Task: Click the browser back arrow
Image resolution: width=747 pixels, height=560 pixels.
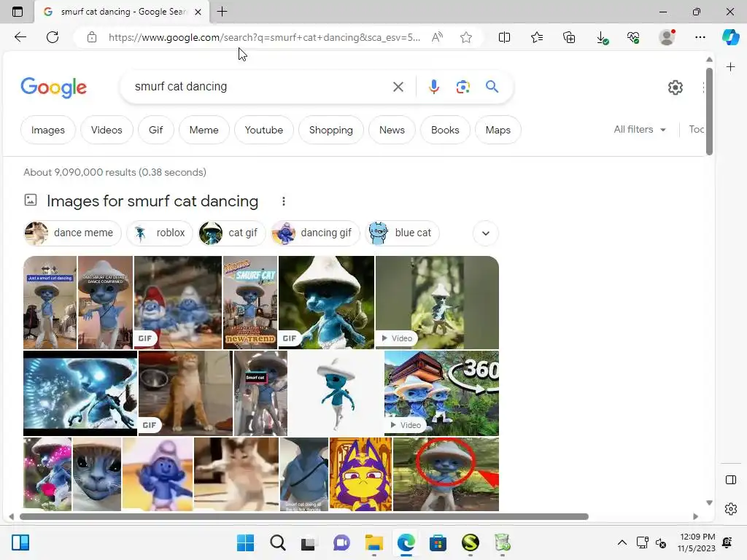Action: 20,37
